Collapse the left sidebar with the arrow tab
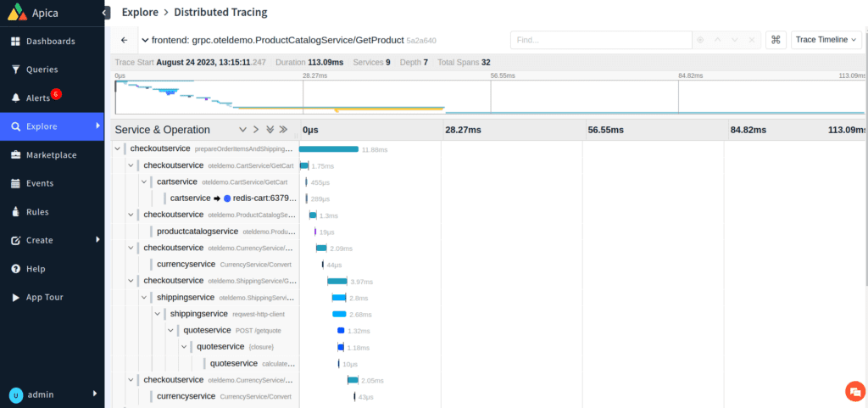Viewport: 868px width, 408px height. (105, 13)
